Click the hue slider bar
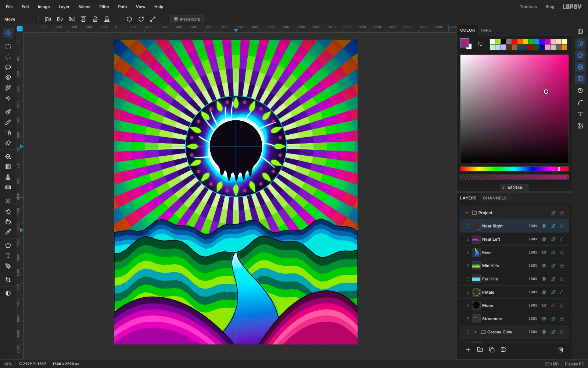The image size is (588, 368). pos(514,169)
